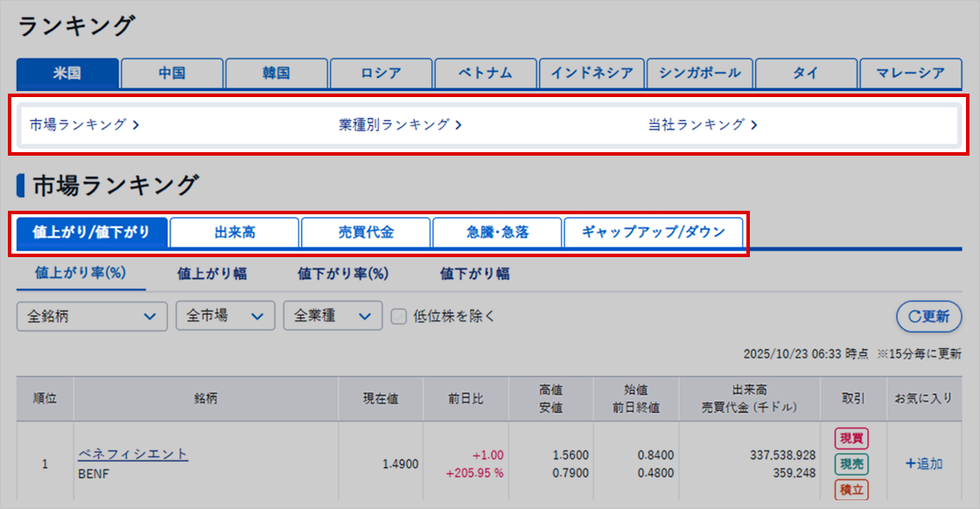Click the 積立 accumulate icon for BENF
The width and height of the screenshot is (980, 509).
pos(851,490)
